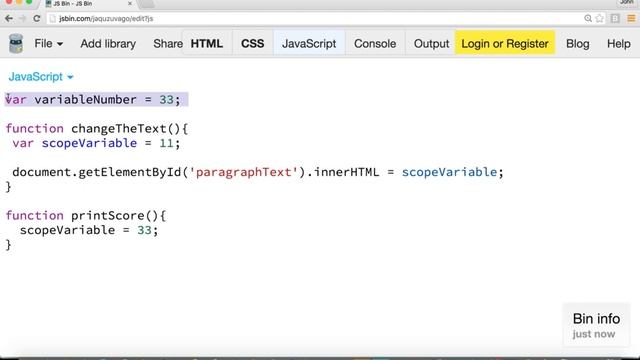Expand the JavaScript language dropdown
The height and width of the screenshot is (360, 640).
click(41, 77)
